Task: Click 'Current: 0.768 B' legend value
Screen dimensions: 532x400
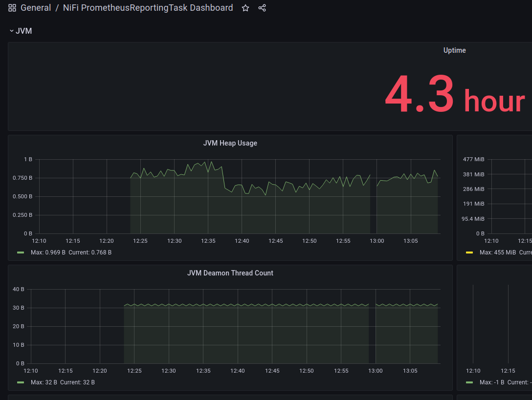Action: (90, 253)
